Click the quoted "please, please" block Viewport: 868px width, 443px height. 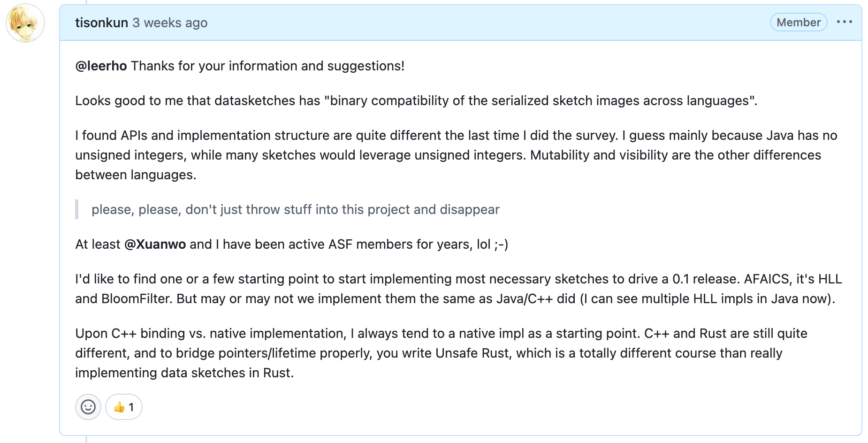coord(295,210)
